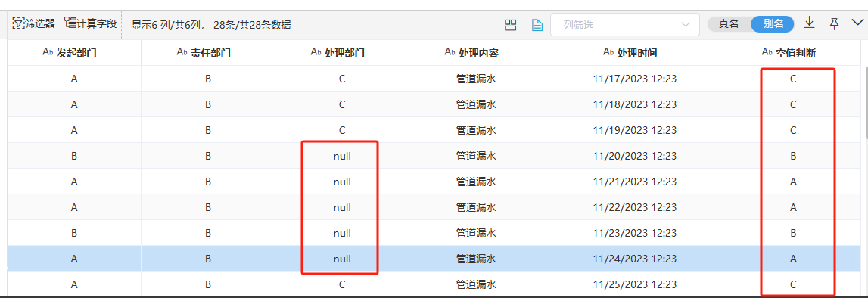Select cell 11/19/2023 12:23
This screenshot has width=868, height=298.
(x=634, y=131)
